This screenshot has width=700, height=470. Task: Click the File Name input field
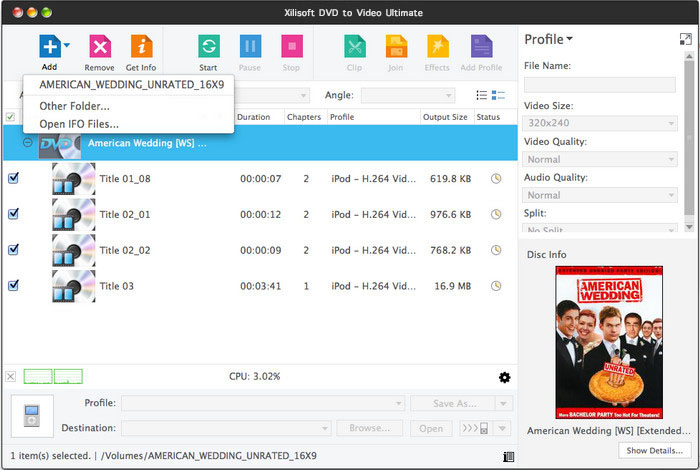click(x=600, y=86)
